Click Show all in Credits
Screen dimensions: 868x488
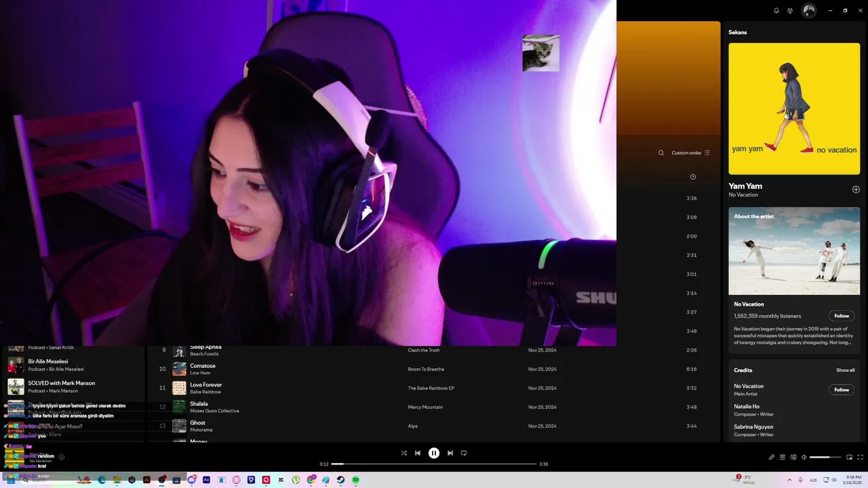[845, 370]
